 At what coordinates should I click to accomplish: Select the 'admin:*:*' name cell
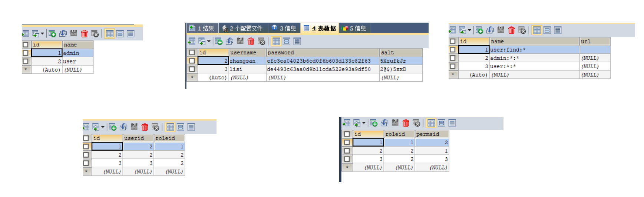pos(535,58)
